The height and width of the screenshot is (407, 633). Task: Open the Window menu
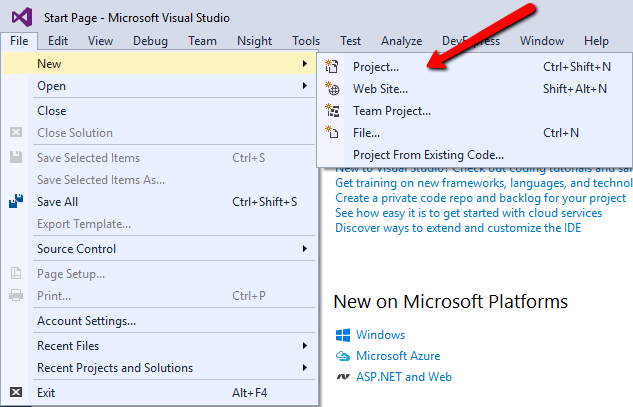[x=542, y=41]
